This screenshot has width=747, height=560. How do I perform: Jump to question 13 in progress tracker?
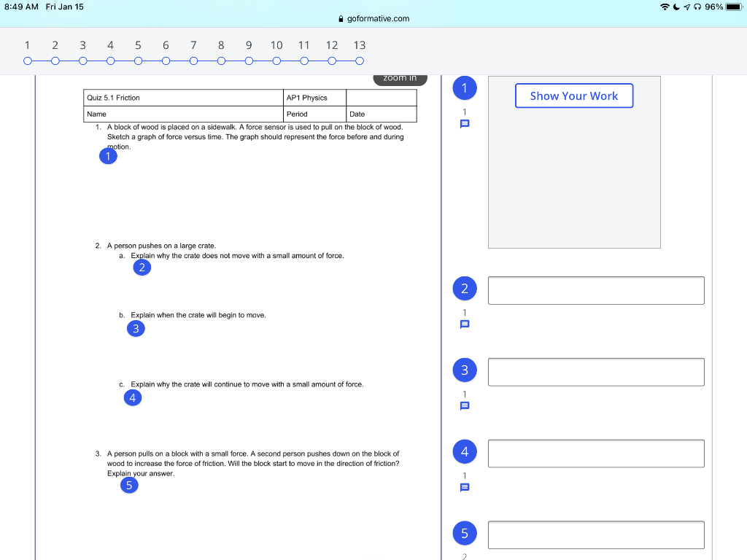click(360, 61)
